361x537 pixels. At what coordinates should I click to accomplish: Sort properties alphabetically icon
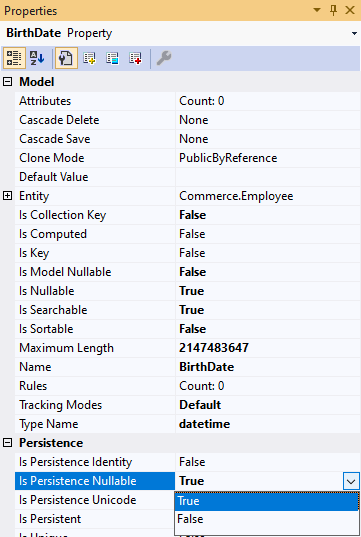pyautogui.click(x=37, y=58)
